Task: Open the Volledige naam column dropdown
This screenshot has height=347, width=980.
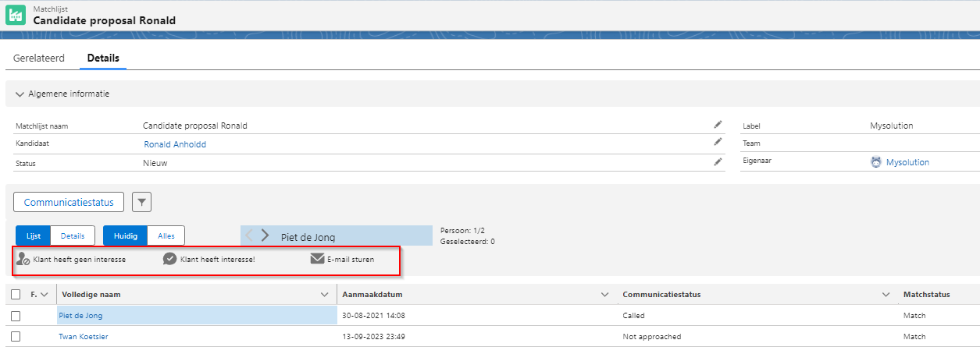Action: [x=325, y=295]
